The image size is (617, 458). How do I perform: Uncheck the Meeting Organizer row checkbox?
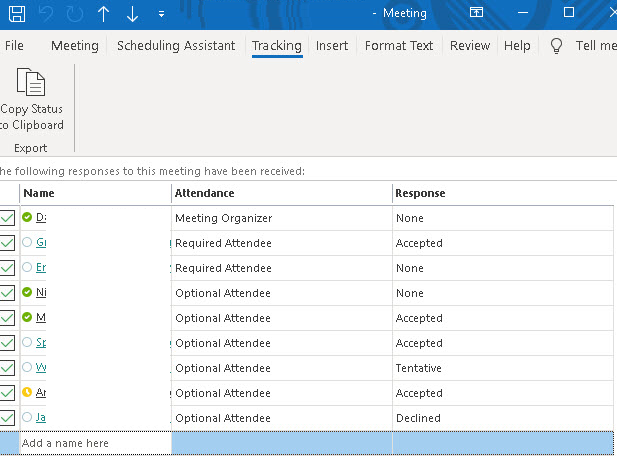[7, 218]
